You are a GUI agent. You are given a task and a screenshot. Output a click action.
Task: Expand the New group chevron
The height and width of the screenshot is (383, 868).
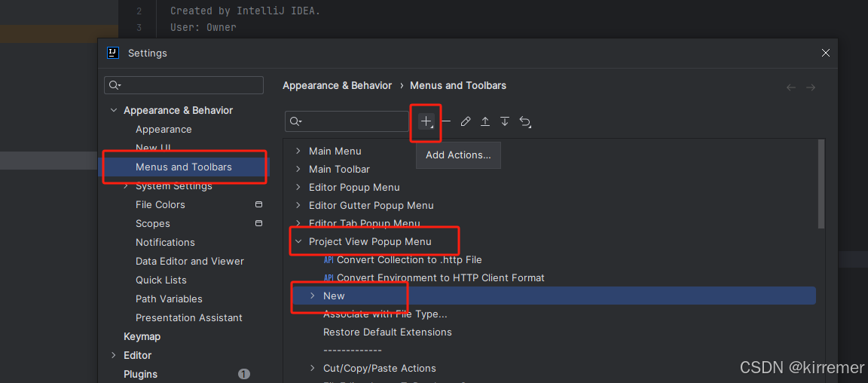point(313,296)
